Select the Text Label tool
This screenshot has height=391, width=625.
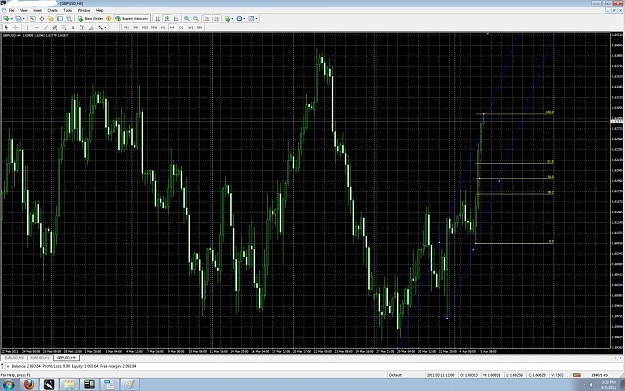(82, 28)
